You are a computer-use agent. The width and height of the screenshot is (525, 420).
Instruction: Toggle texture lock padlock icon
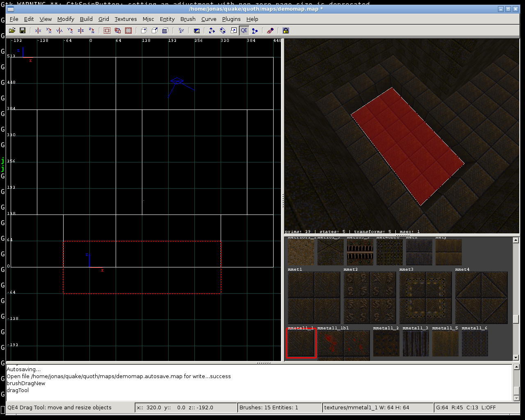tap(286, 30)
